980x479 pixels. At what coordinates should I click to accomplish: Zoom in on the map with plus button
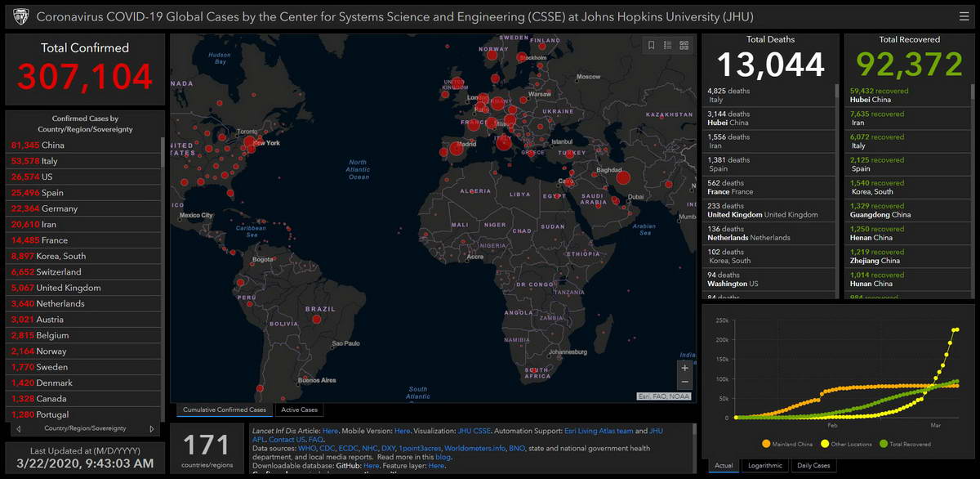pyautogui.click(x=684, y=368)
